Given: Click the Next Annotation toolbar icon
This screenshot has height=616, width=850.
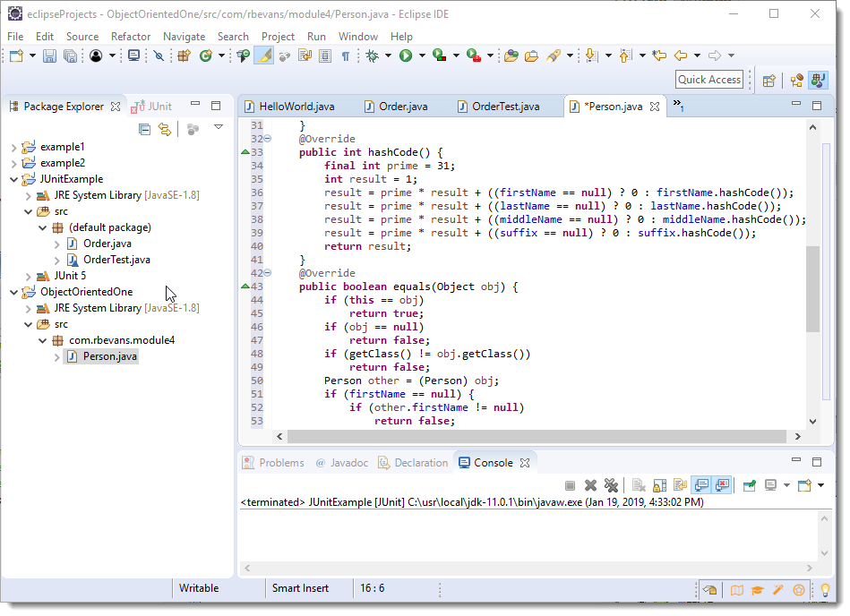Looking at the screenshot, I should (x=592, y=56).
